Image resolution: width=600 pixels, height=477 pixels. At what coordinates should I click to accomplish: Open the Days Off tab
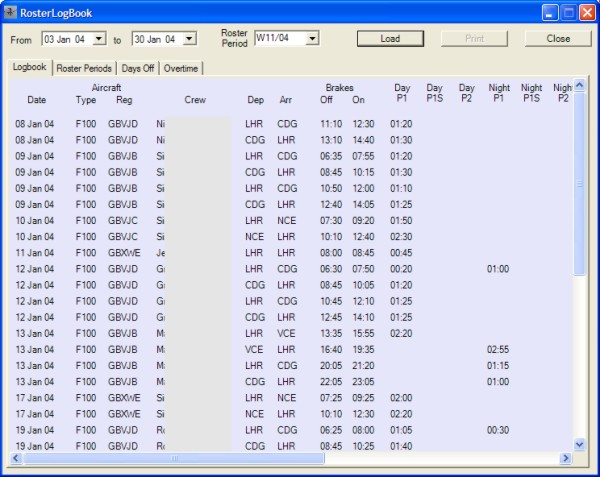(138, 68)
